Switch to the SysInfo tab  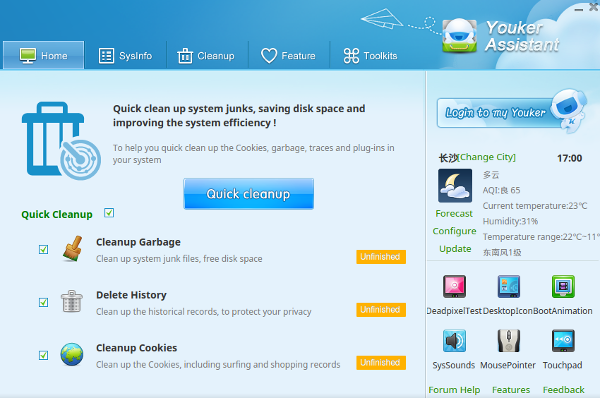[125, 55]
